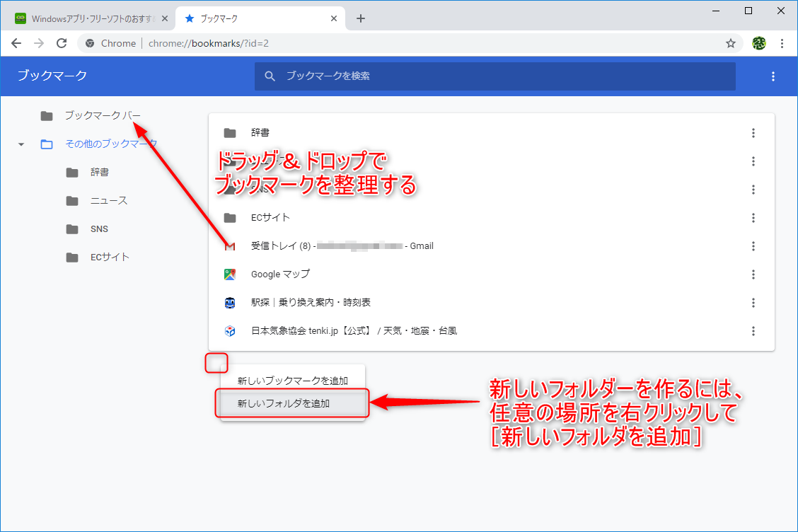This screenshot has width=798, height=532.
Task: Click the bookmark search magnifier icon
Action: (271, 76)
